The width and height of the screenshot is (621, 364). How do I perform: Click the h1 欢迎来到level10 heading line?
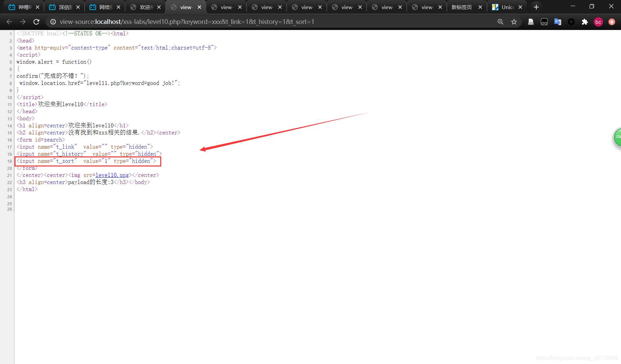pos(73,126)
